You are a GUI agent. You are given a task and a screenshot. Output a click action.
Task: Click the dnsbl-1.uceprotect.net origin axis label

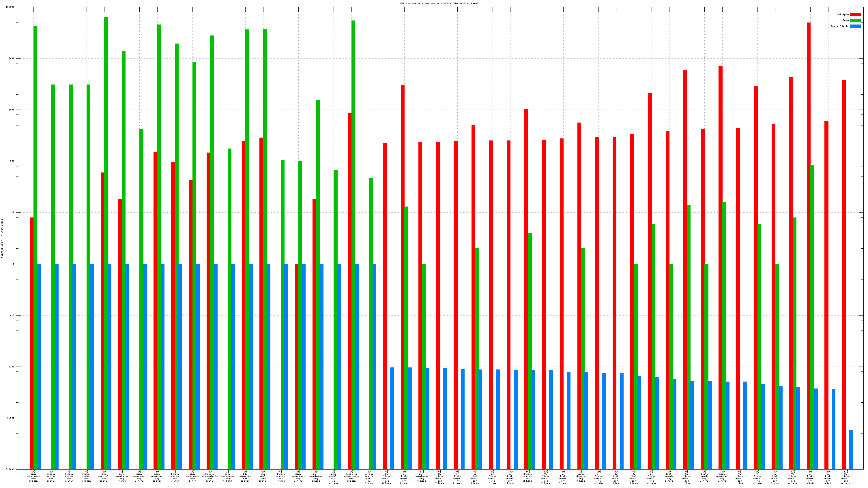(351, 476)
